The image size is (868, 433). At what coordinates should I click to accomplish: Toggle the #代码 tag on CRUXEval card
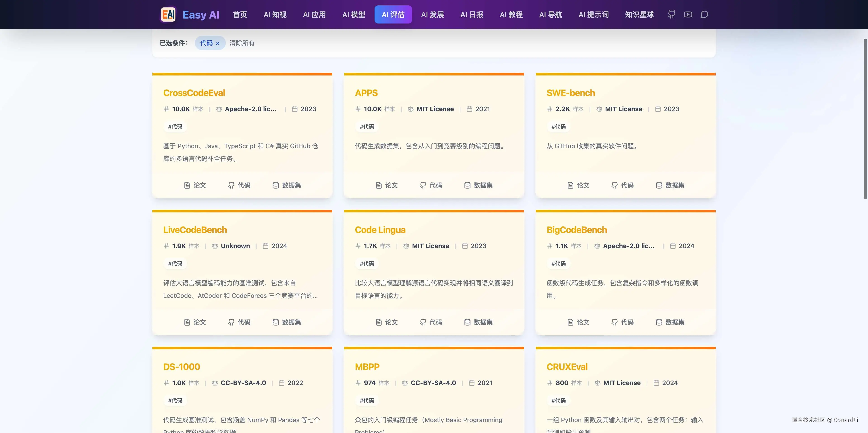coord(558,400)
